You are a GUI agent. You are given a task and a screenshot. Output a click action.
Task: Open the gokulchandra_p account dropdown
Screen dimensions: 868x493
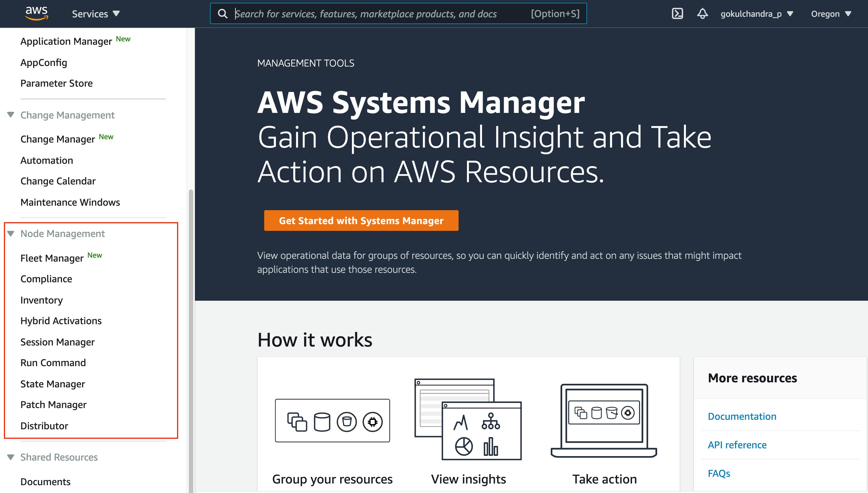click(x=756, y=13)
